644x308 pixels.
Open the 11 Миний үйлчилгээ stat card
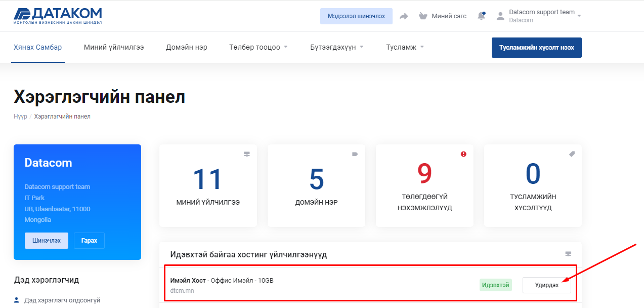[208, 186]
